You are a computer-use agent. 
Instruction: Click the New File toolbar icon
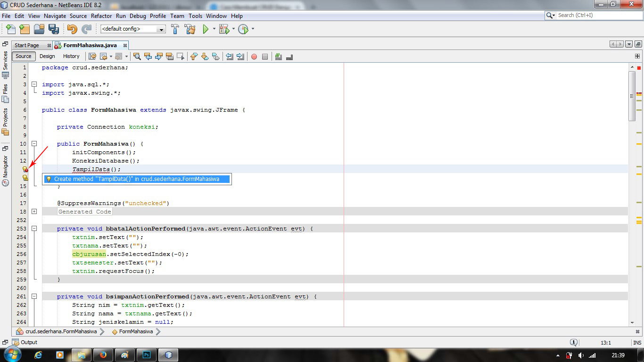pyautogui.click(x=11, y=29)
